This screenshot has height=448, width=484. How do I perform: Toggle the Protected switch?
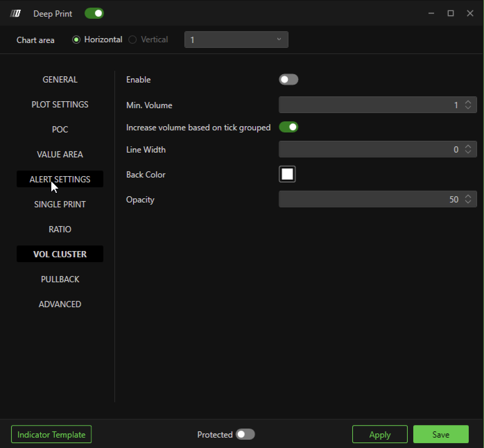pos(245,434)
